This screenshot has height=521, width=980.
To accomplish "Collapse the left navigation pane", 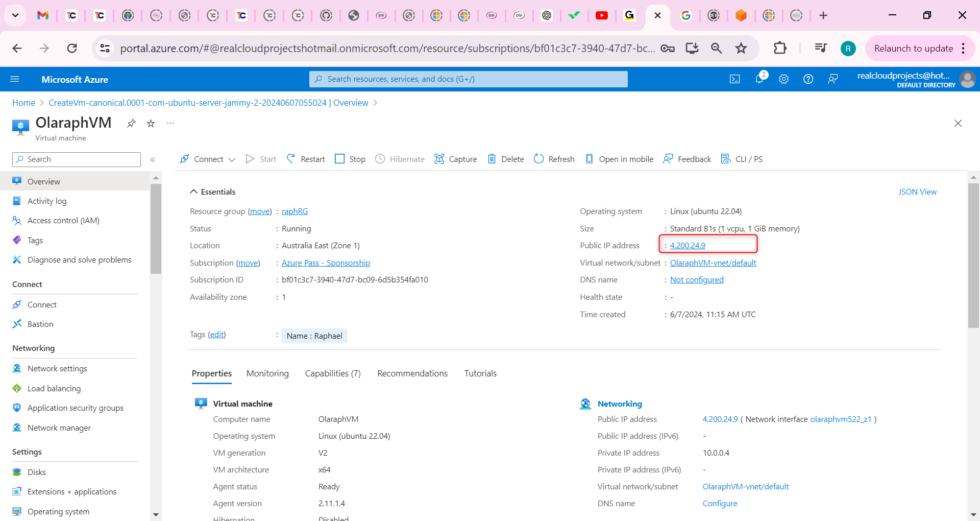I will [x=153, y=159].
